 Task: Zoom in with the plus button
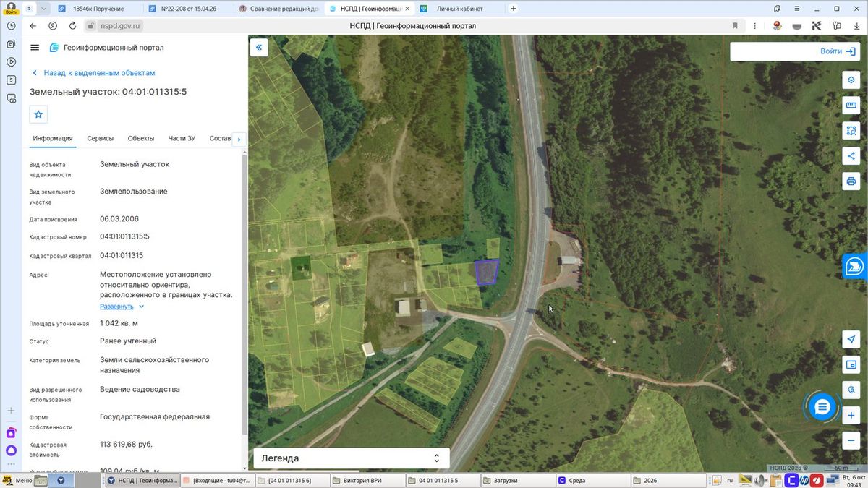pos(851,416)
